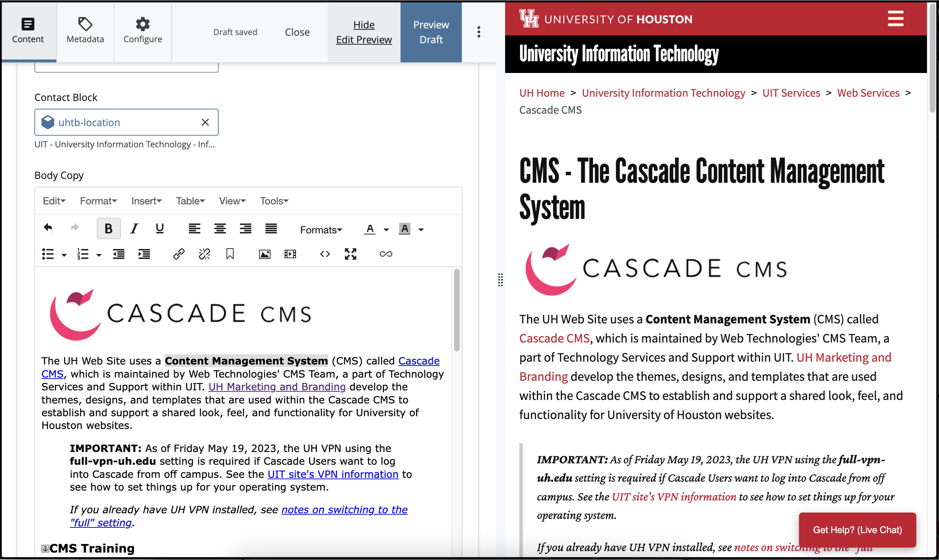939x560 pixels.
Task: Click the Close button
Action: point(297,32)
